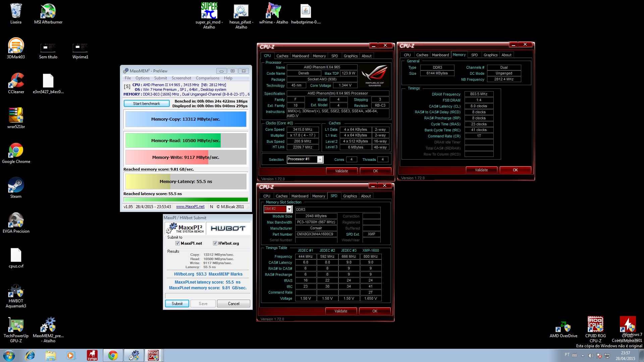Open MaxxMEM Comparisons menu
644x362 pixels.
pyautogui.click(x=208, y=78)
